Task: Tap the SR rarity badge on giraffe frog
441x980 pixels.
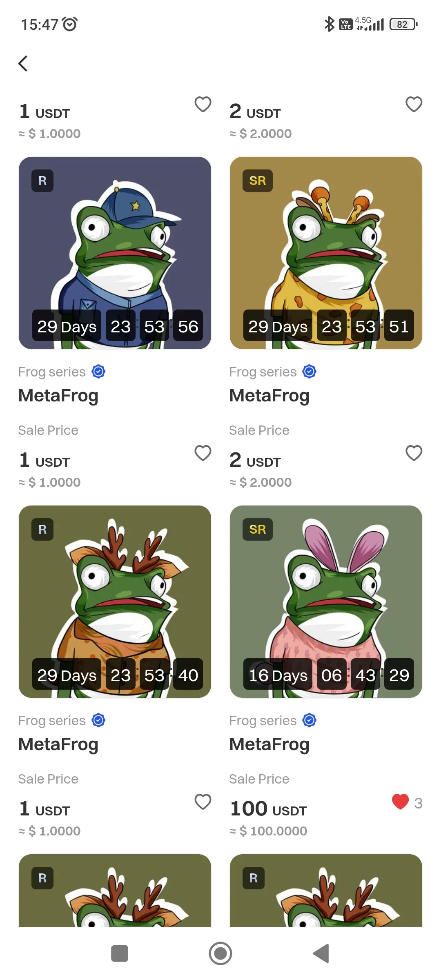Action: coord(258,180)
